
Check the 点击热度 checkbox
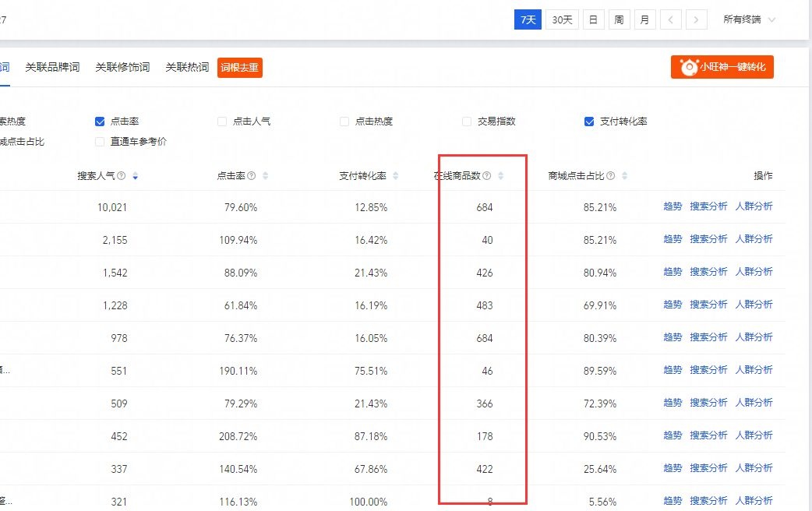tap(344, 122)
